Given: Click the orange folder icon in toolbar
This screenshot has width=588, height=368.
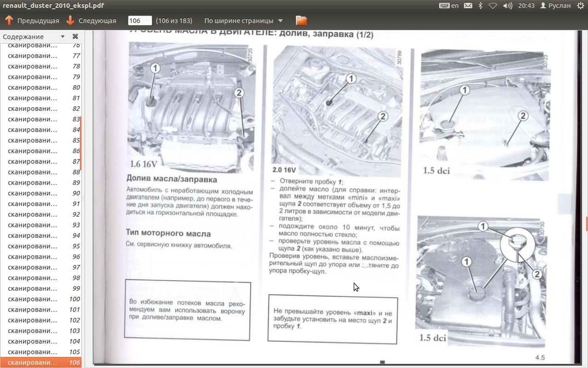Looking at the screenshot, I should pos(301,21).
